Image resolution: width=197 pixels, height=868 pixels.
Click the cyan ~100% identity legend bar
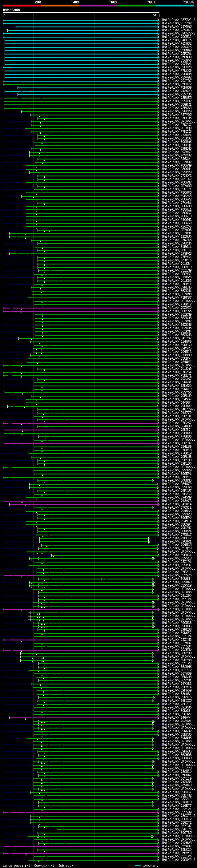pyautogui.click(x=175, y=6)
